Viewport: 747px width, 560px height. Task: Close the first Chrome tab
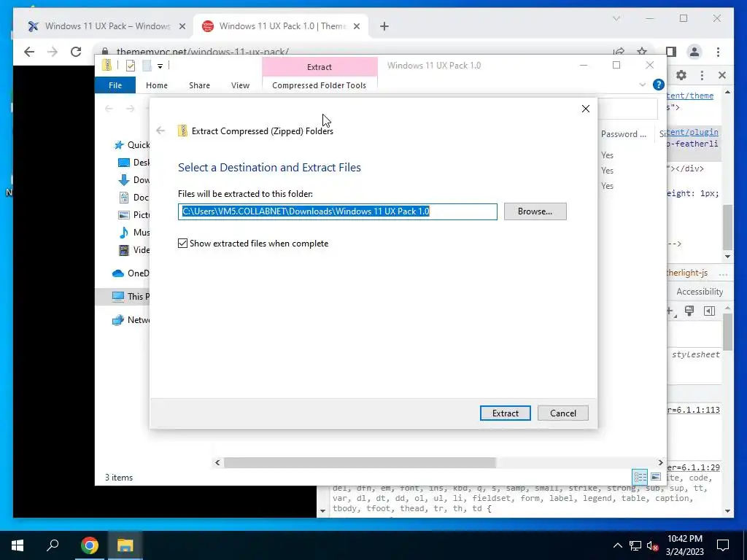182,26
